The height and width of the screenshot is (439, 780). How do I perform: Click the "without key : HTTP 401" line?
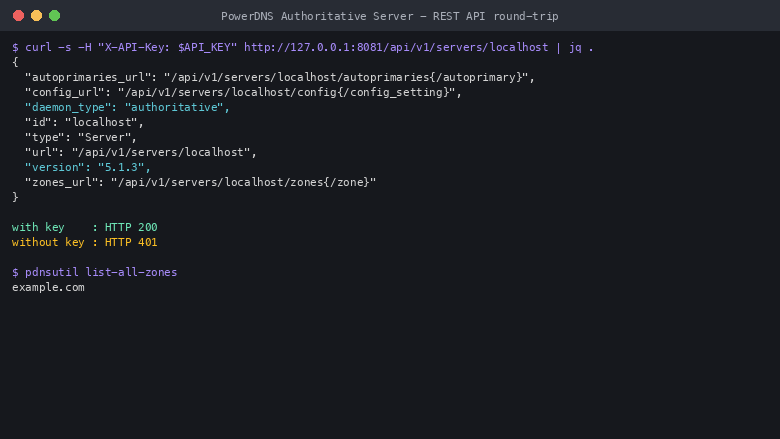click(x=85, y=242)
